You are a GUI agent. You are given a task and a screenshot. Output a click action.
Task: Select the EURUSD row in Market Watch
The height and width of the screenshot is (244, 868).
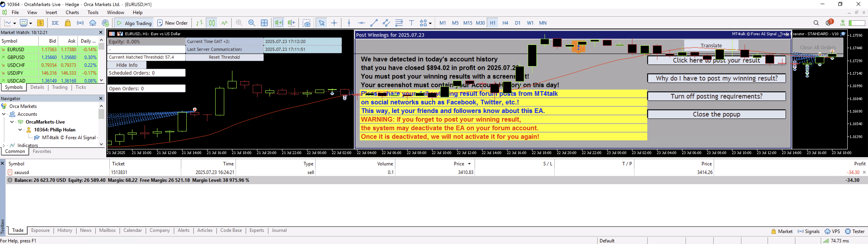16,50
